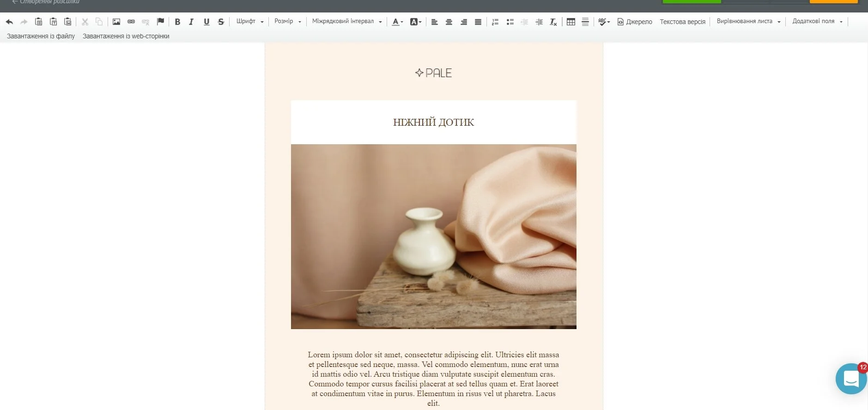Screen dimensions: 868x410
Task: Toggle underline formatting
Action: [206, 22]
